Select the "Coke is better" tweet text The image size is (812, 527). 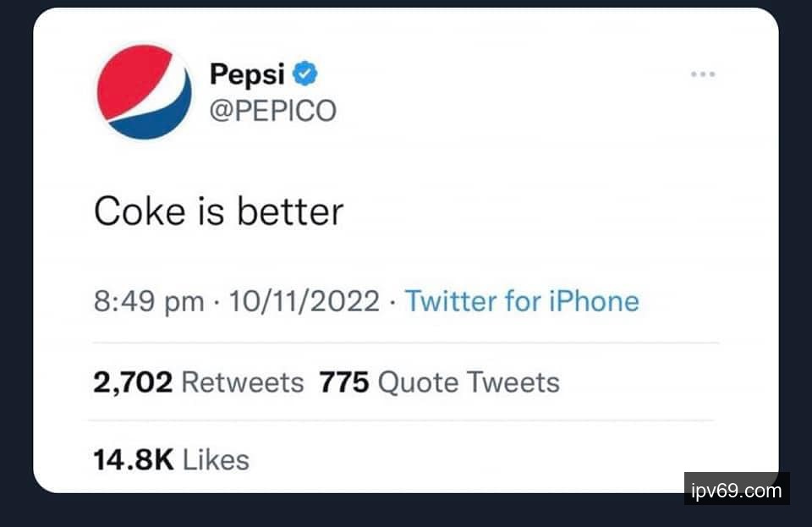coord(218,211)
